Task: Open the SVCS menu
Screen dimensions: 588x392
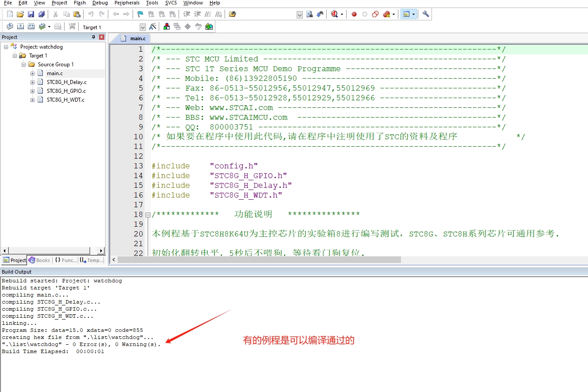Action: (171, 3)
